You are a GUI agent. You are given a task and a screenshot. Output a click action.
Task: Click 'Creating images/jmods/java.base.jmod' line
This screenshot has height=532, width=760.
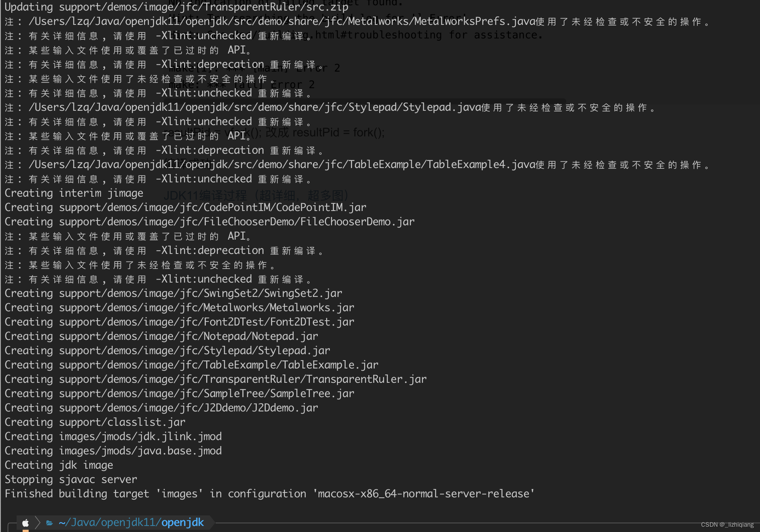113,451
